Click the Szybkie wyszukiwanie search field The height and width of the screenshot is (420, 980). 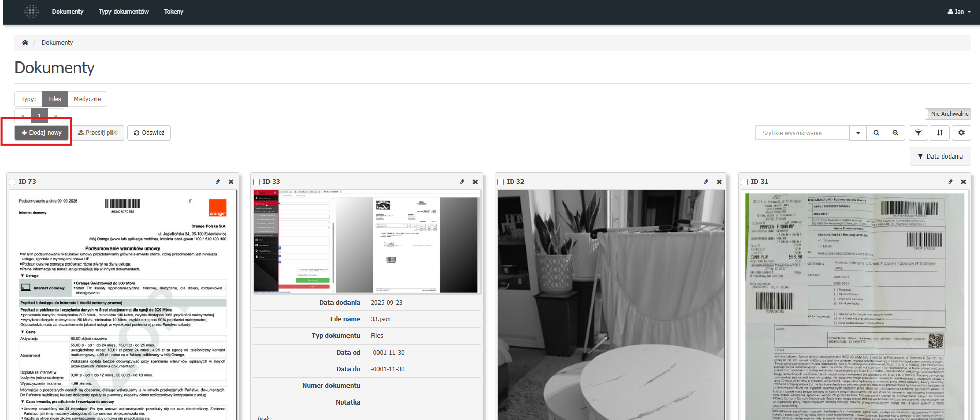coord(802,133)
